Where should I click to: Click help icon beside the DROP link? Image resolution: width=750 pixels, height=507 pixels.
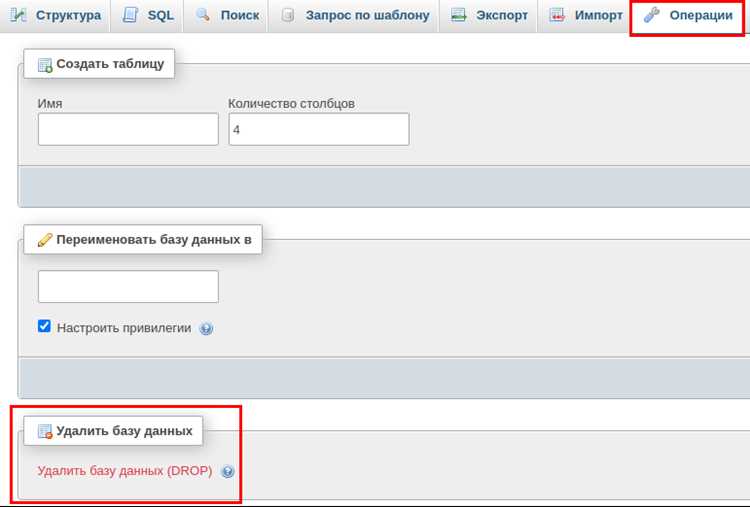coord(228,472)
